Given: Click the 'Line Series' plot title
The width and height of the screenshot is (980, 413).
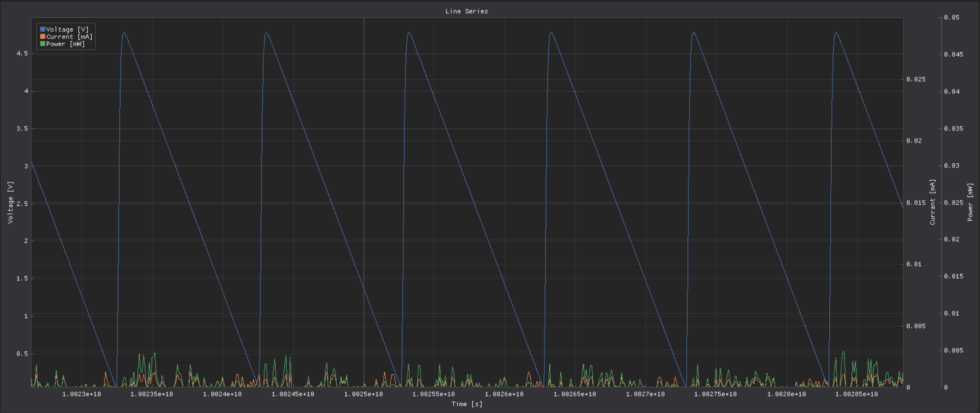Looking at the screenshot, I should coord(467,12).
